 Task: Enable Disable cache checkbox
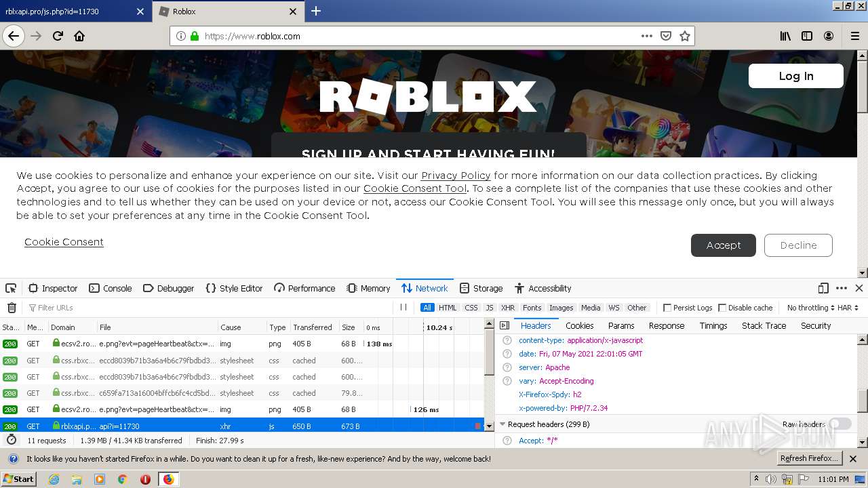tap(722, 308)
